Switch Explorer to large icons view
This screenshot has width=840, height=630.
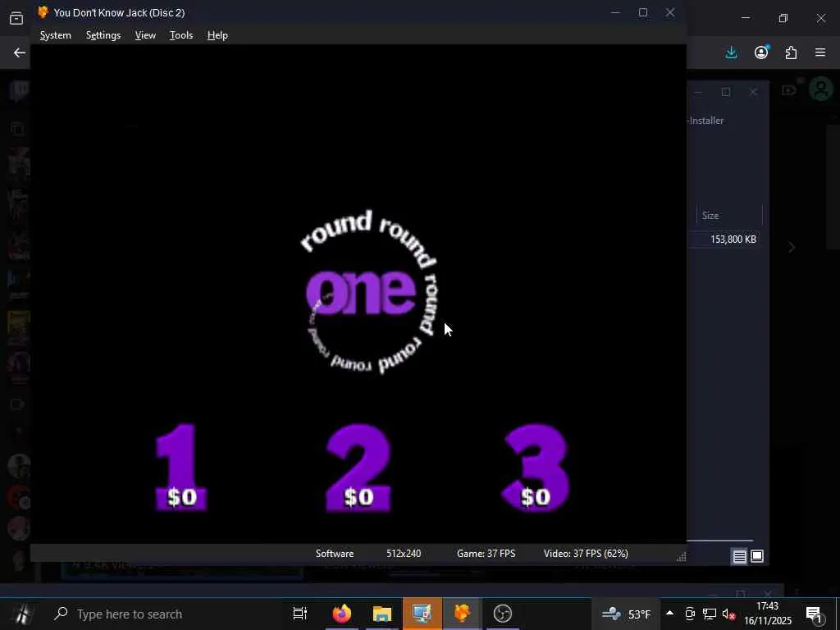(x=757, y=557)
